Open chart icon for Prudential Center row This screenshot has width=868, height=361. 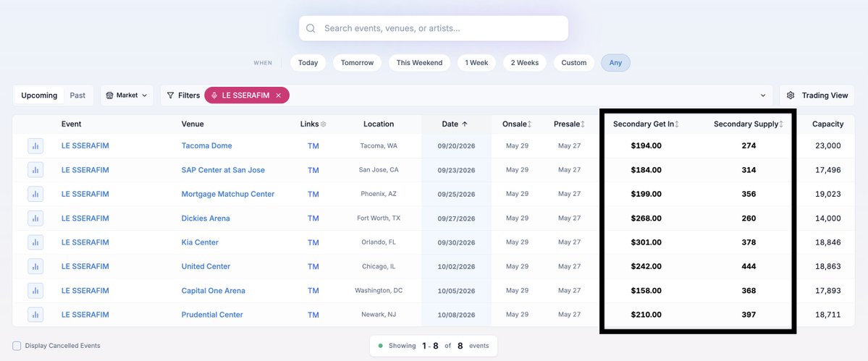click(35, 315)
